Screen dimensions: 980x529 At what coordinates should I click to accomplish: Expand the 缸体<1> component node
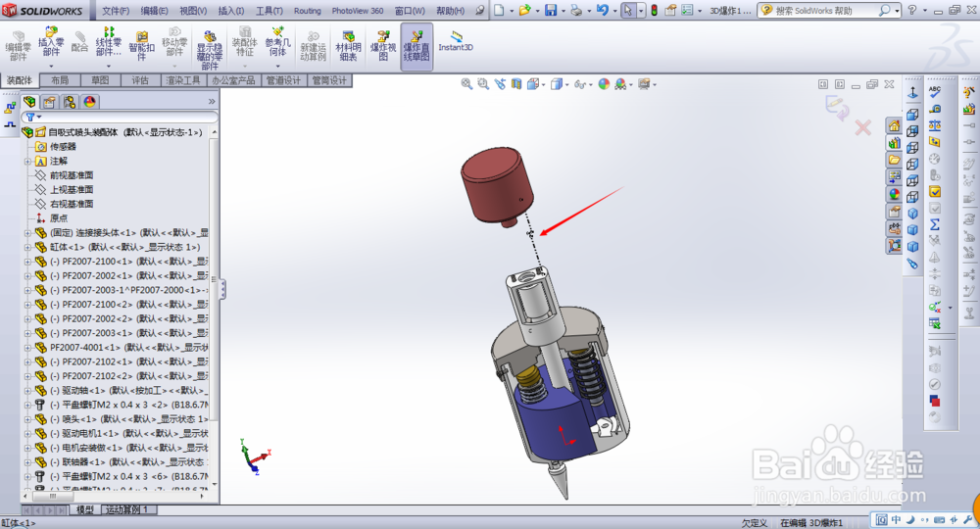[x=27, y=247]
